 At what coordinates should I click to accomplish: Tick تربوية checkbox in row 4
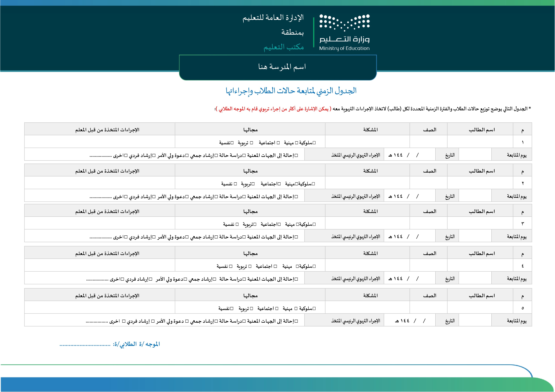250,266
